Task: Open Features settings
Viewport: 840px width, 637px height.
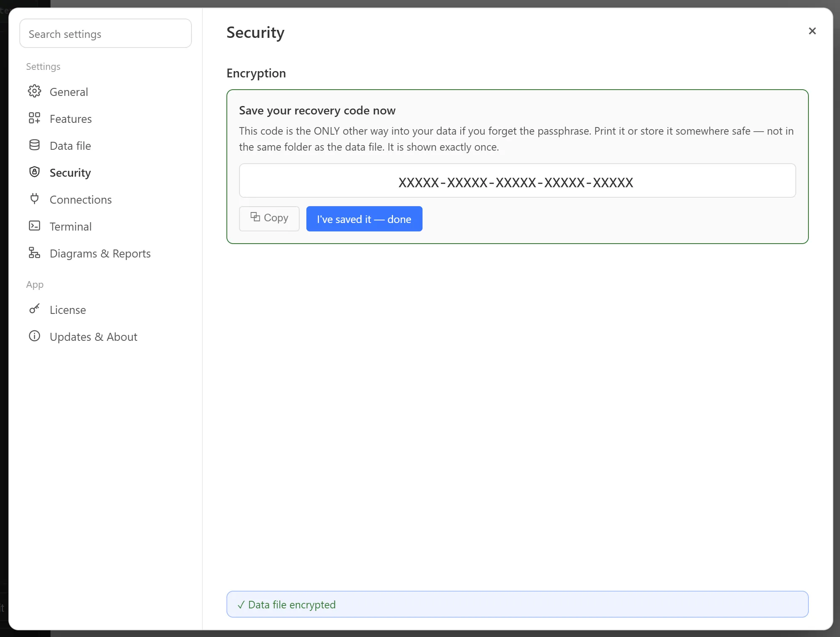Action: [x=105, y=119]
